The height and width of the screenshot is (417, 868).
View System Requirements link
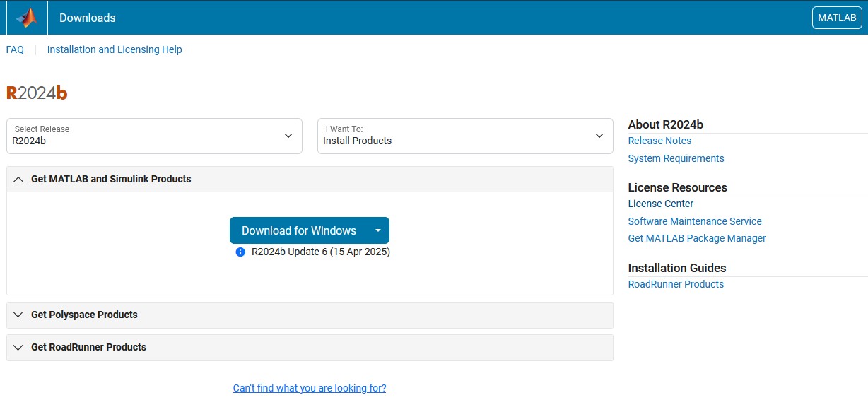pyautogui.click(x=676, y=159)
